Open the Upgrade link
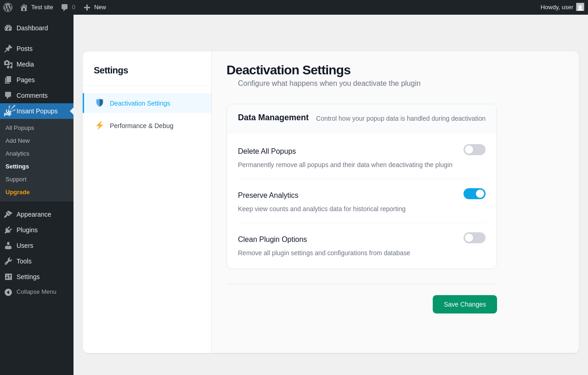Viewport: 588px width, 375px height. click(17, 192)
